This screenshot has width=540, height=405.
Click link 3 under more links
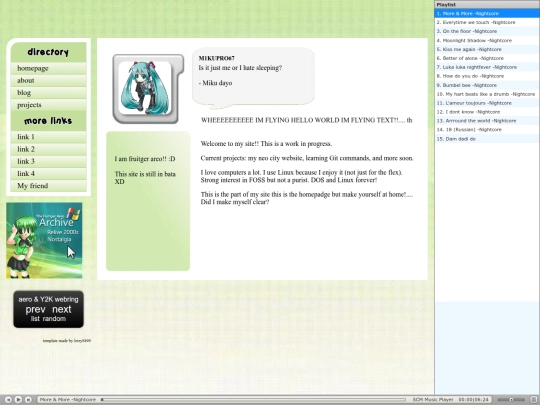tap(49, 162)
